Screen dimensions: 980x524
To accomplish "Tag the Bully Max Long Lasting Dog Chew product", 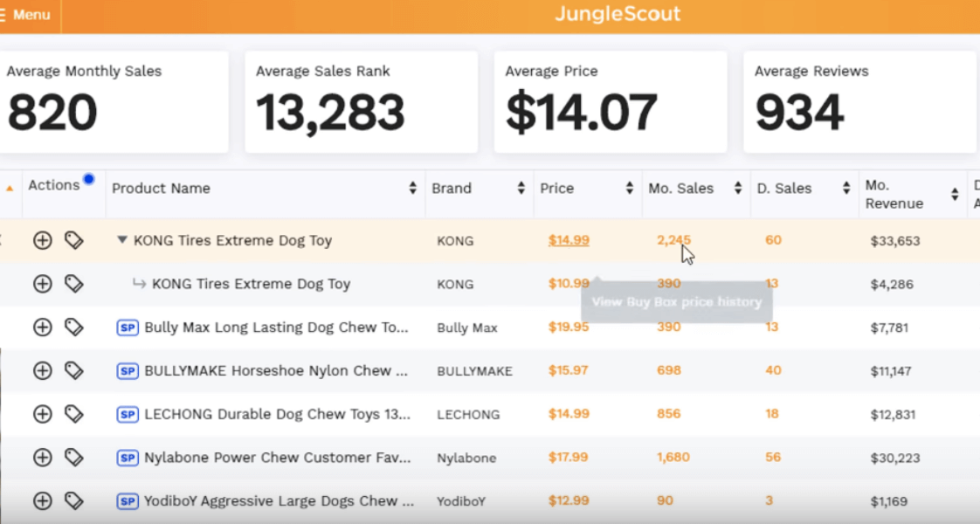I will (x=73, y=327).
